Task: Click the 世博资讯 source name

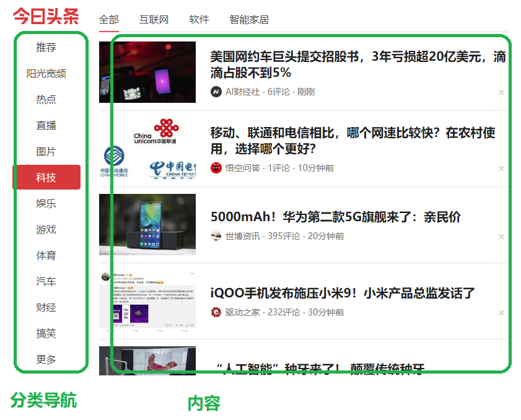Action: click(x=243, y=236)
